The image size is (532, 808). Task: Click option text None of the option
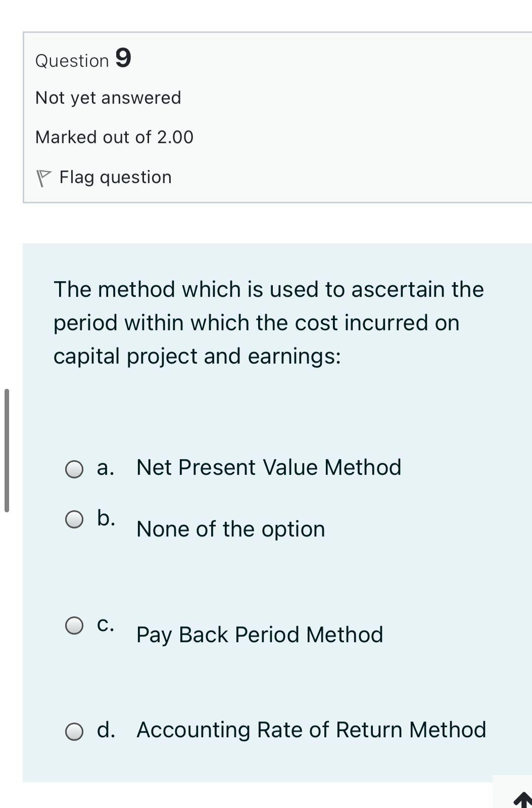point(231,529)
